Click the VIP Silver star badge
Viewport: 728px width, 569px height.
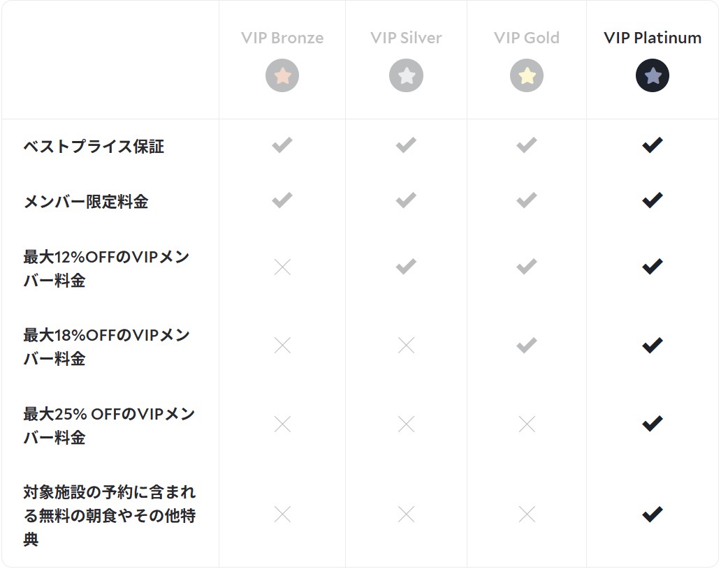tap(406, 75)
